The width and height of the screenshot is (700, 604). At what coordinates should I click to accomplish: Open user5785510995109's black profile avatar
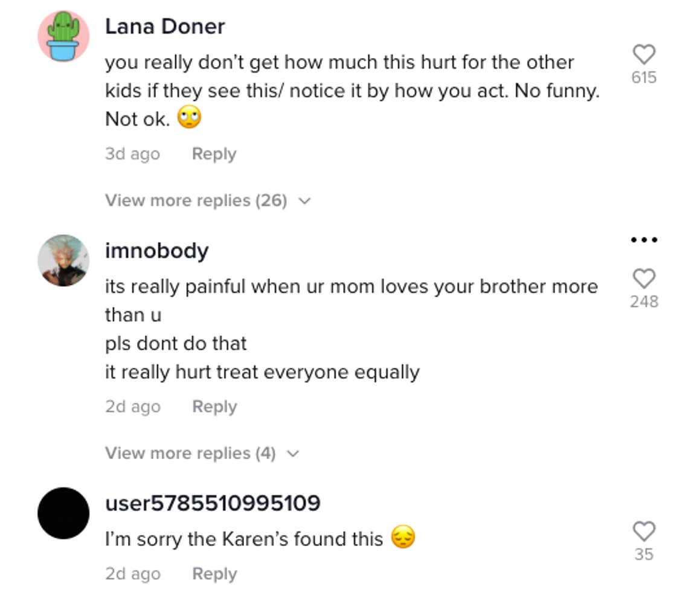point(63,513)
